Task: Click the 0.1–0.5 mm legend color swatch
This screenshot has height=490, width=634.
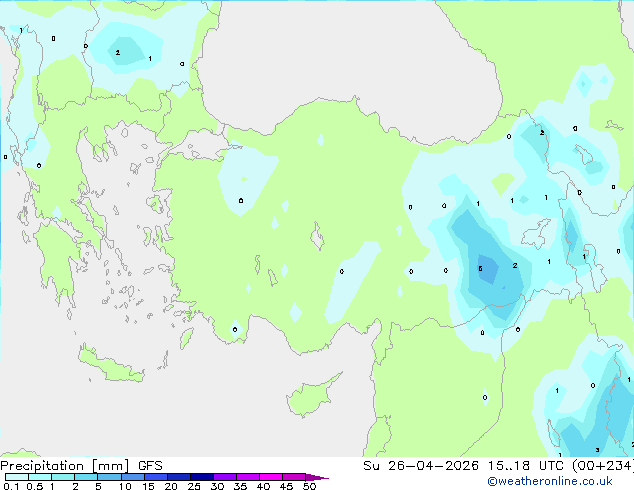Action: tap(17, 477)
